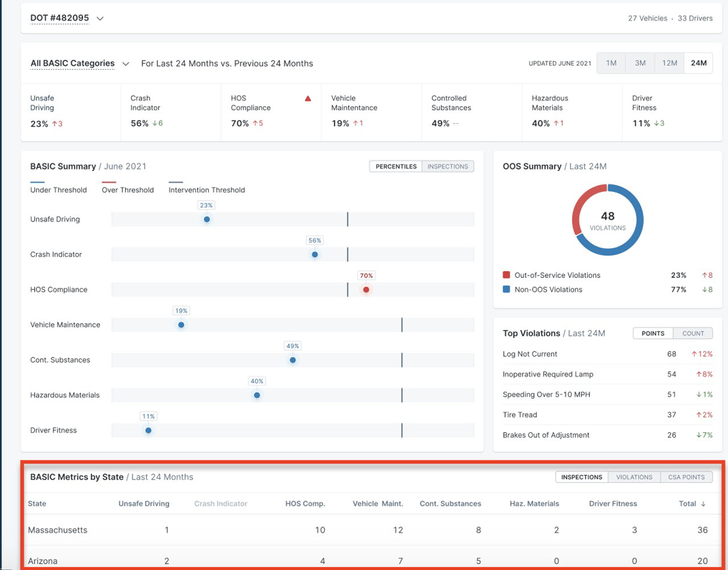Click the Log Not Current violation
The width and height of the screenshot is (728, 570).
(x=530, y=354)
